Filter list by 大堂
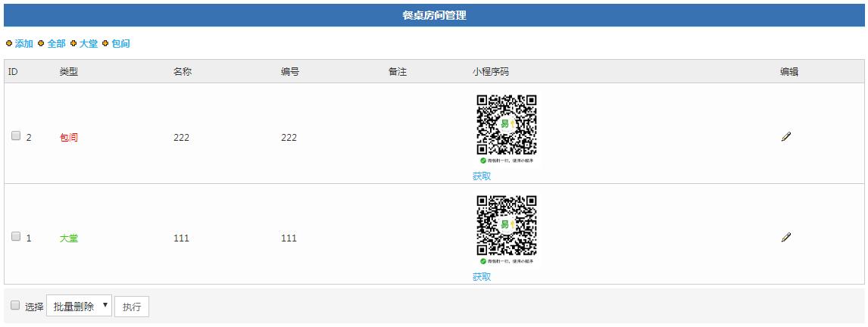868x327 pixels. [88, 43]
